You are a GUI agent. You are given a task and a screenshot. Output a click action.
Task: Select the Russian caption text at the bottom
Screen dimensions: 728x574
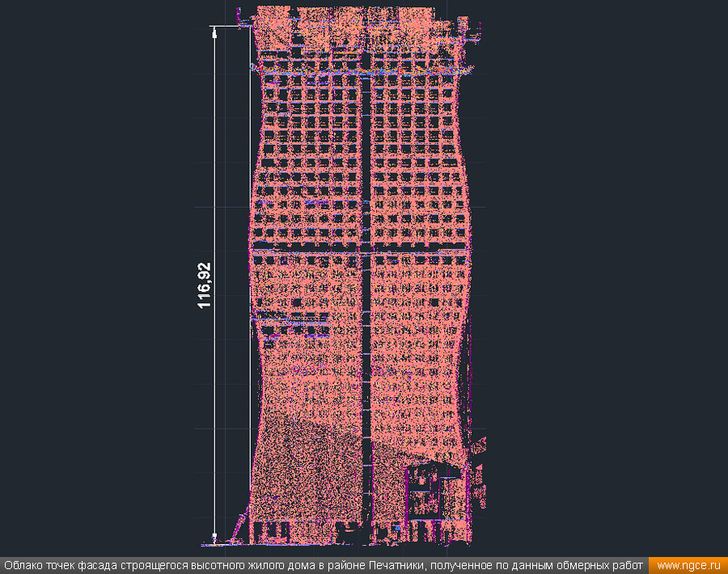(x=324, y=566)
